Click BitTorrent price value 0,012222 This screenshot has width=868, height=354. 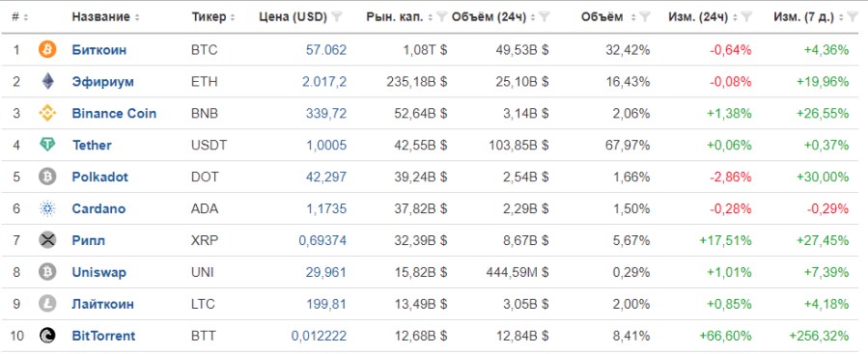coord(319,336)
